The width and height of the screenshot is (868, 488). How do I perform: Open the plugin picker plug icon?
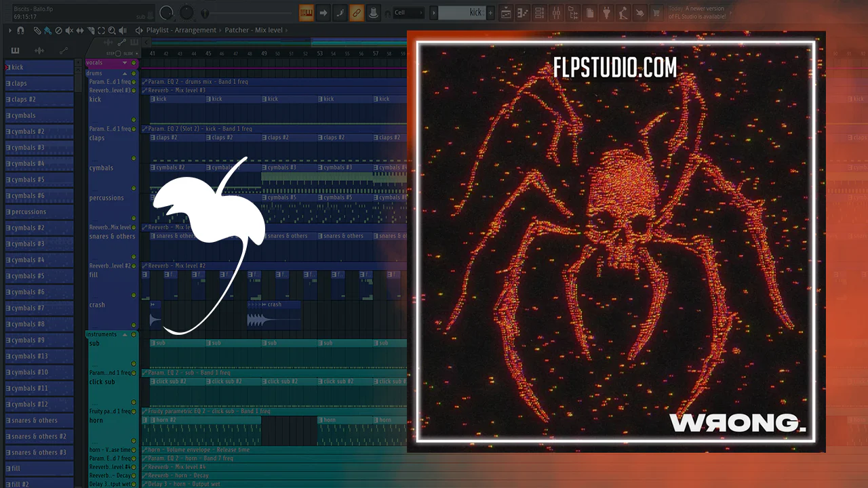coord(606,13)
